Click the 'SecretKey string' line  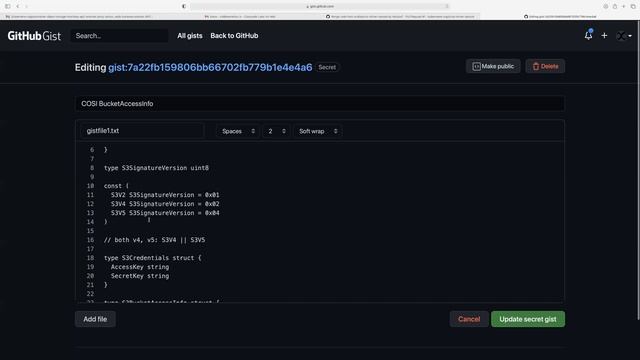click(x=140, y=276)
